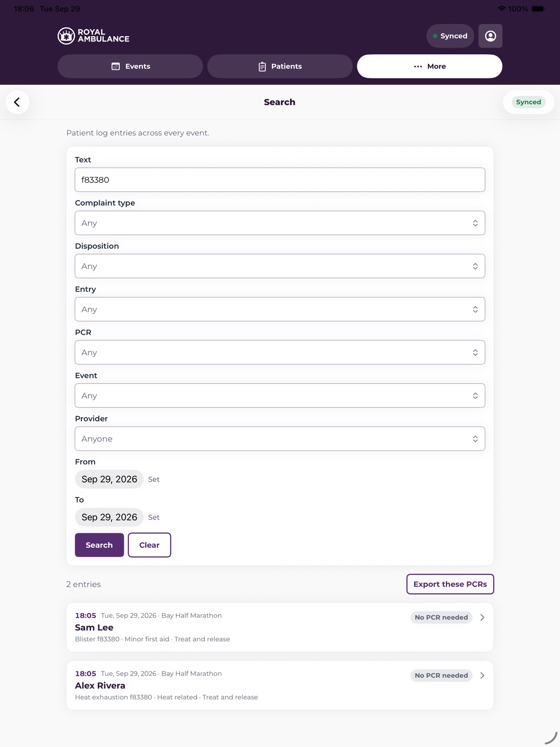Open Sam Lee entry chevron
Image resolution: width=560 pixels, height=747 pixels.
tap(482, 617)
